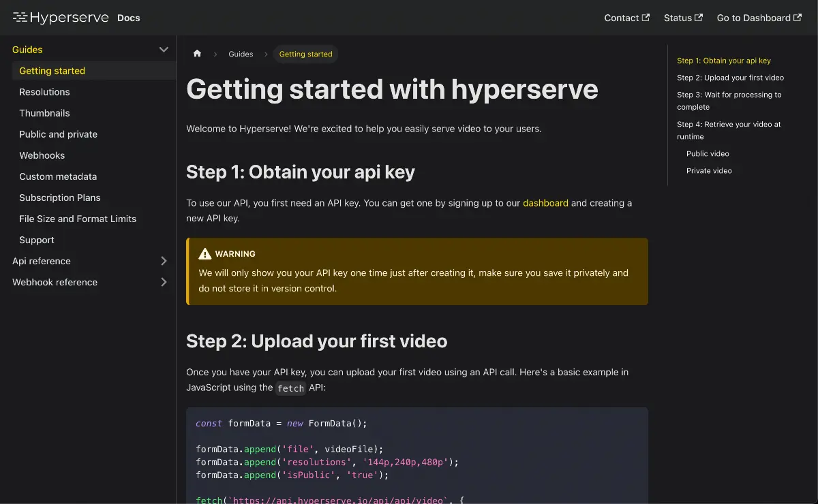Click the Private video outline entry
The width and height of the screenshot is (818, 504).
[x=709, y=170]
